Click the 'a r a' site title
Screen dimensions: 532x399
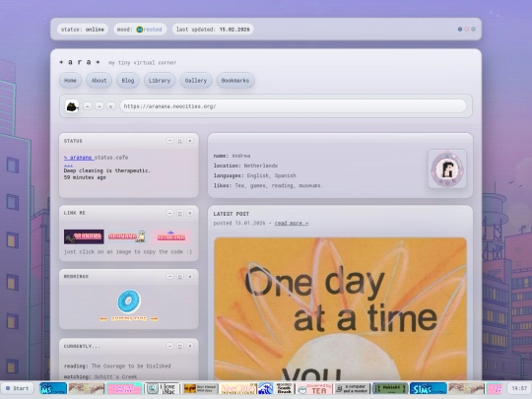(x=80, y=62)
